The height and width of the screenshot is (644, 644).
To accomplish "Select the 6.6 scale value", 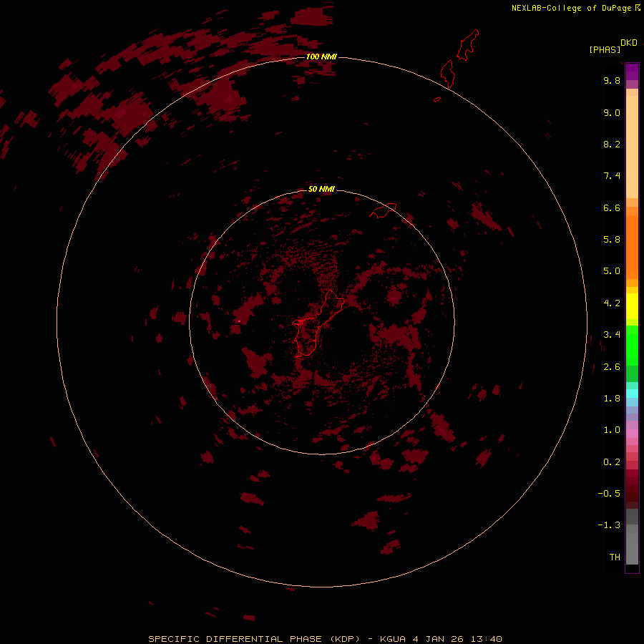I will [x=612, y=208].
